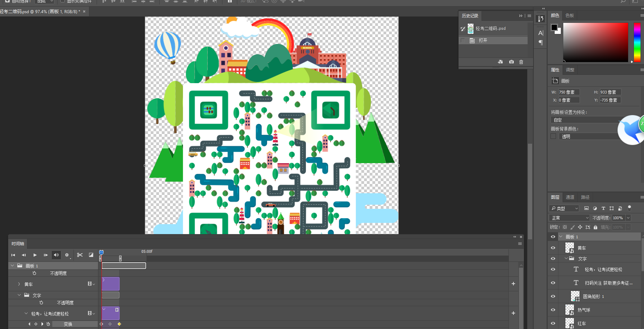Collapse 轻考，让考试更轻松 track

pos(26,313)
